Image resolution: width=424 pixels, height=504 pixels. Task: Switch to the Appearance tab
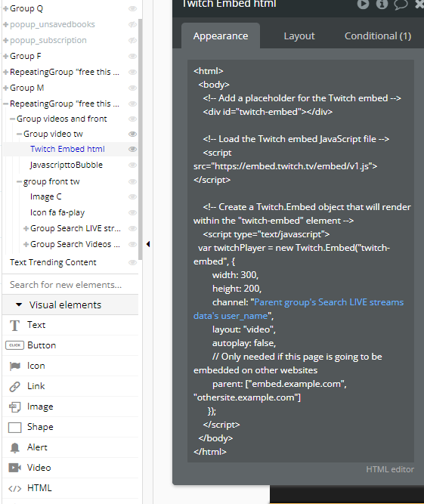(221, 36)
